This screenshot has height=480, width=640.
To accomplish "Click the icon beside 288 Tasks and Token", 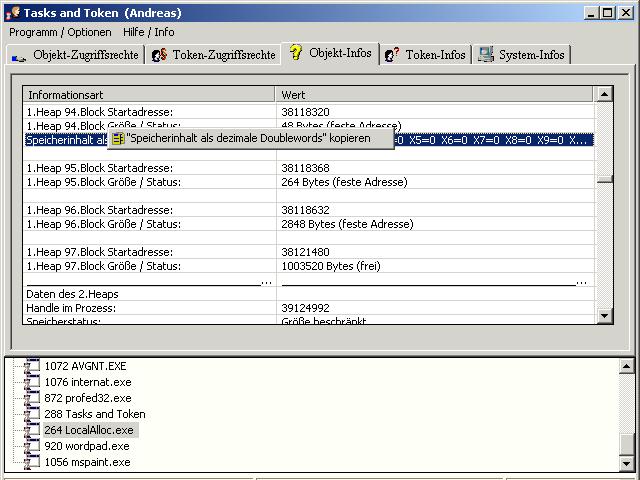I will pyautogui.click(x=32, y=413).
